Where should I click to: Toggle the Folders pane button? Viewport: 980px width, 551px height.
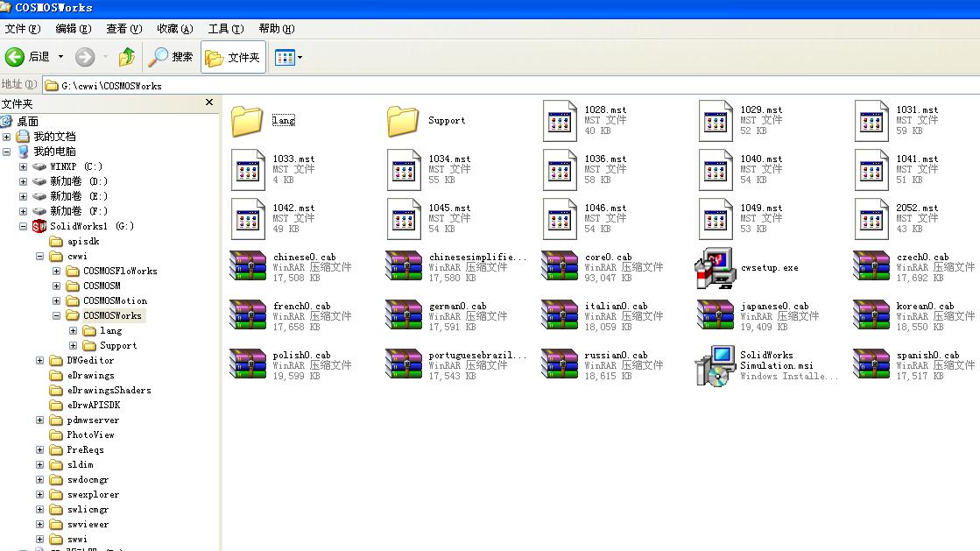point(233,58)
